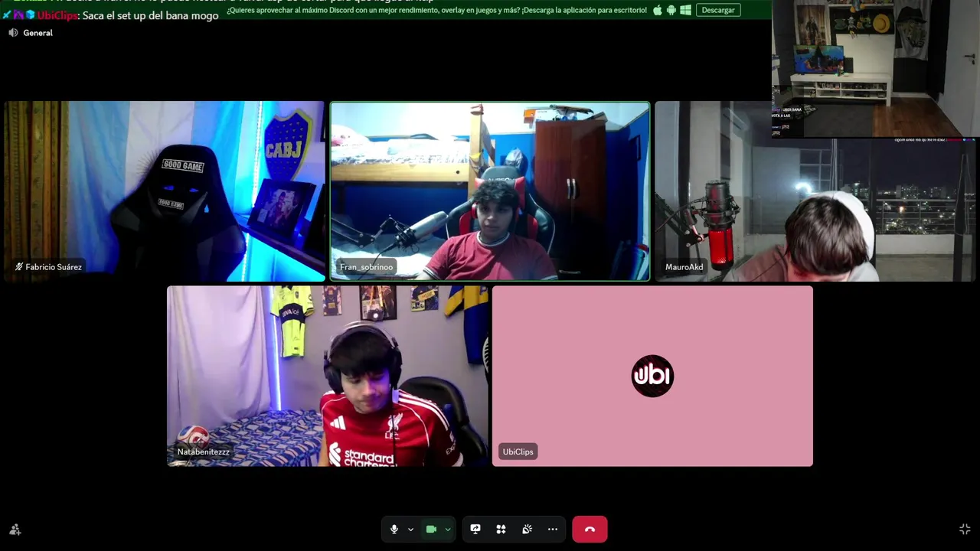Start screen sharing with the monitor icon
The width and height of the screenshot is (980, 551).
475,529
